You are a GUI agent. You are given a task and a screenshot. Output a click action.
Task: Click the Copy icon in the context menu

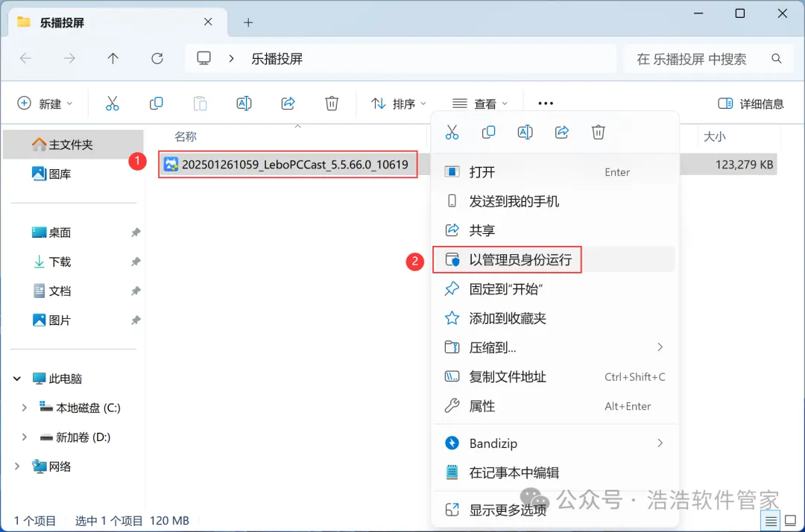488,133
